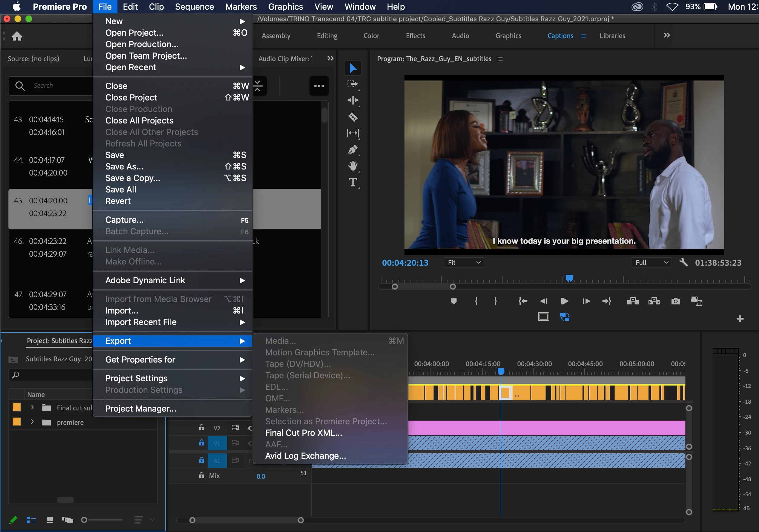
Task: Switch to the Editing workspace tab
Action: click(x=327, y=36)
